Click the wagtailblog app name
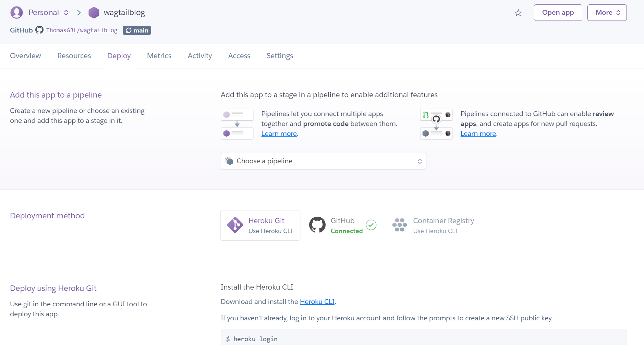Image resolution: width=644 pixels, height=345 pixels. [124, 13]
